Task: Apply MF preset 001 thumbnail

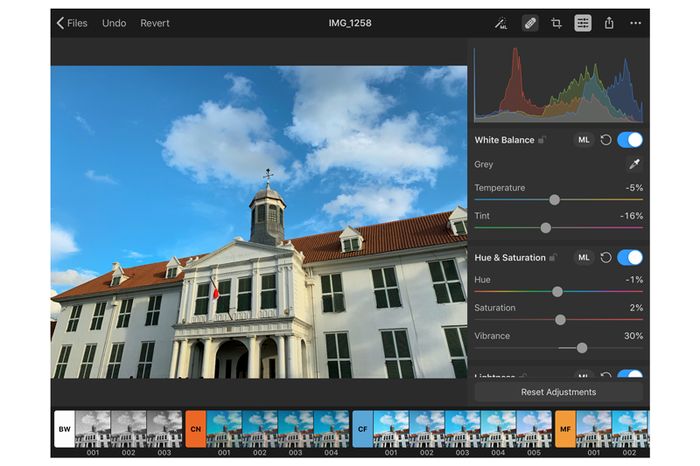Action: (594, 429)
